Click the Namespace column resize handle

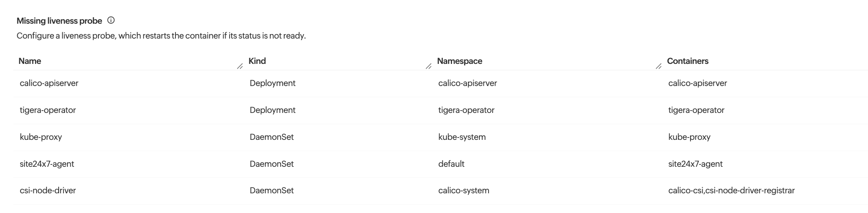pos(658,66)
